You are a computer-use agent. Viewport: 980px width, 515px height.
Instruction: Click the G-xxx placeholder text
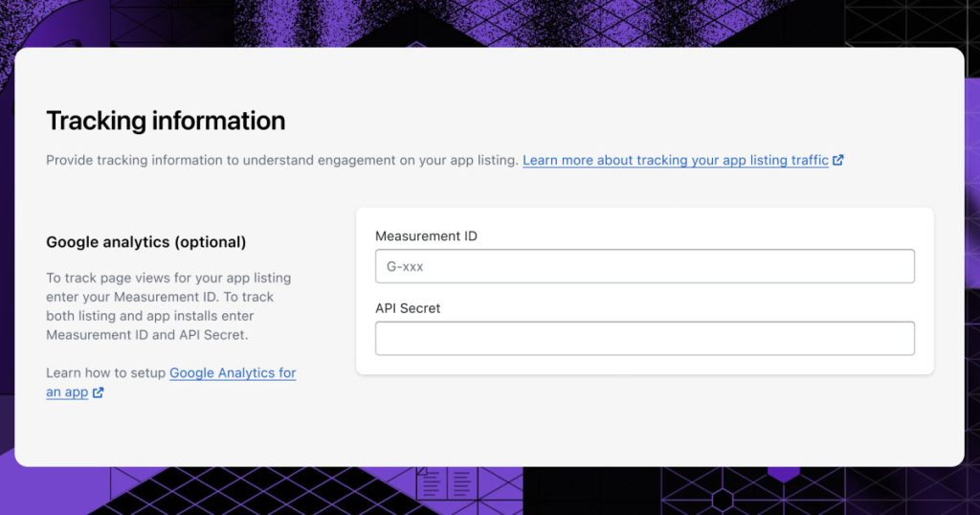click(405, 267)
